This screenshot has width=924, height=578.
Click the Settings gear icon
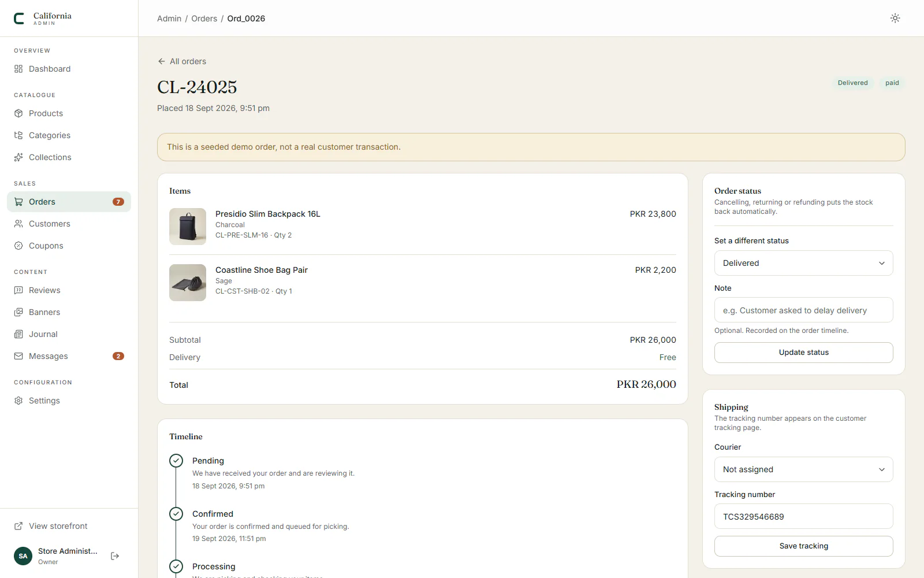[x=18, y=401]
